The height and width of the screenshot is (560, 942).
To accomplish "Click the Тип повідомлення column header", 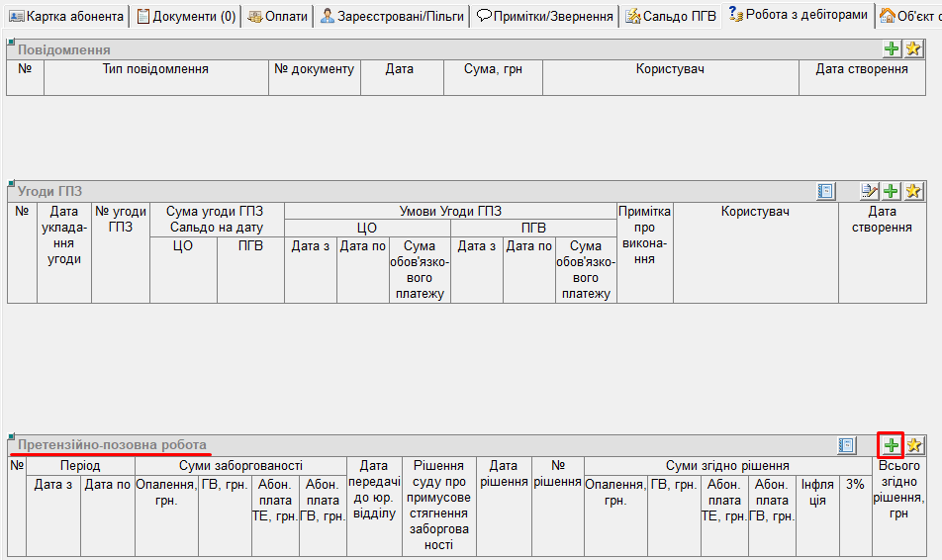I will [x=155, y=69].
